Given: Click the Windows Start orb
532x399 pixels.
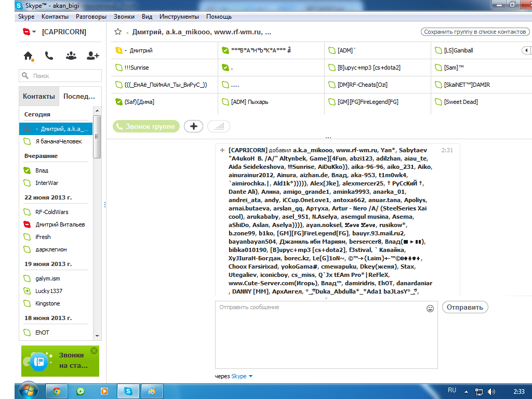Looking at the screenshot, I should pyautogui.click(x=29, y=391).
